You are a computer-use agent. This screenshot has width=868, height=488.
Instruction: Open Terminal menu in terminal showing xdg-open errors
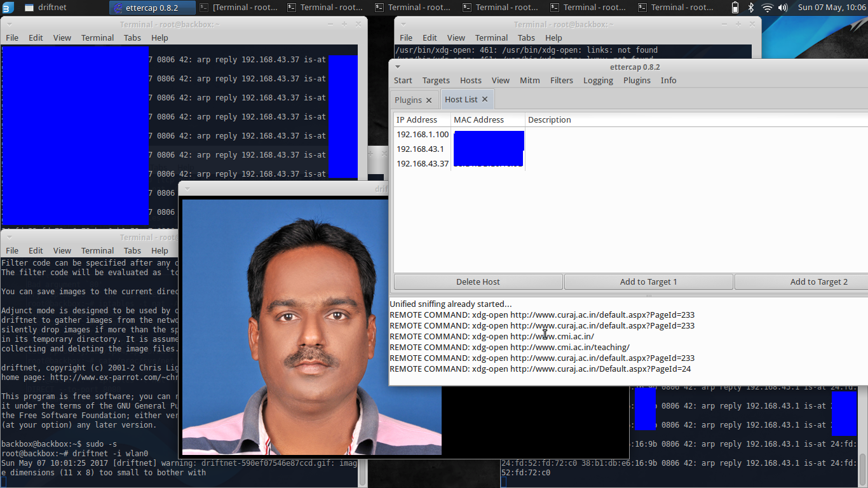tap(491, 37)
